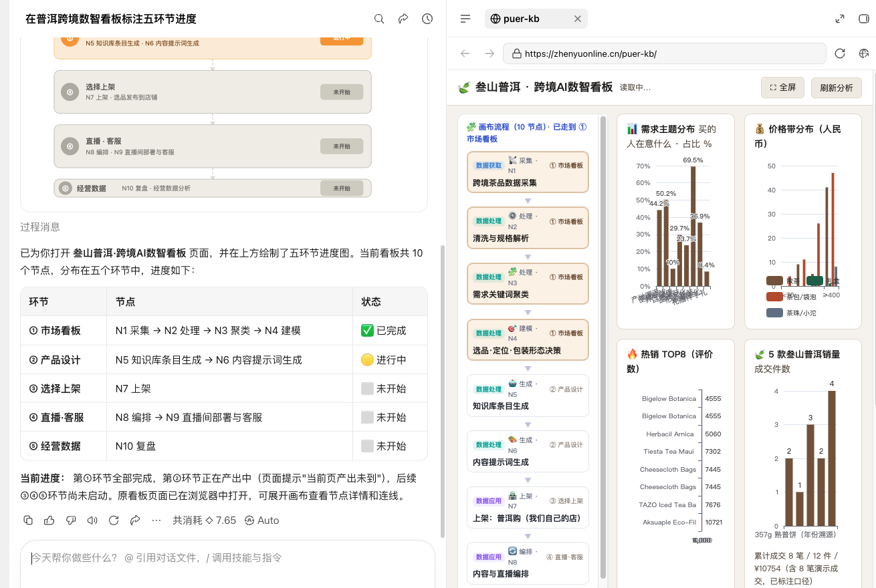The height and width of the screenshot is (588, 876).
Task: Go forward with the browser forward arrow
Action: pos(489,53)
